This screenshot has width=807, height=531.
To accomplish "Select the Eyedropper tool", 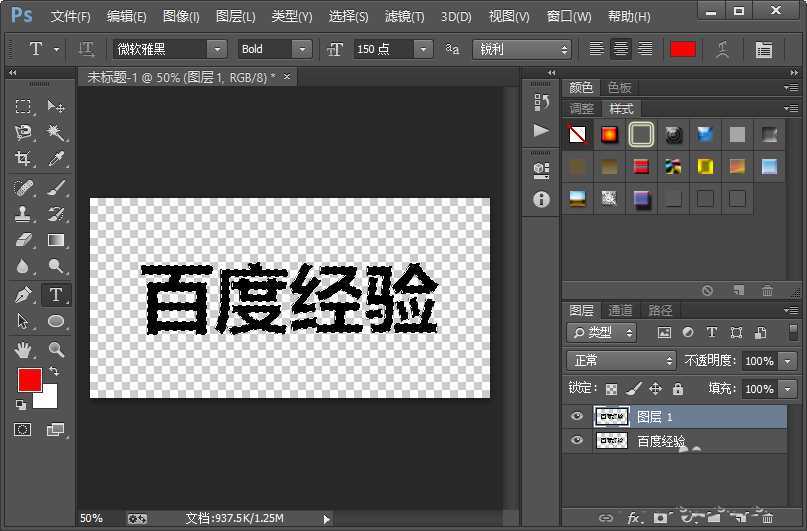I will pos(57,159).
